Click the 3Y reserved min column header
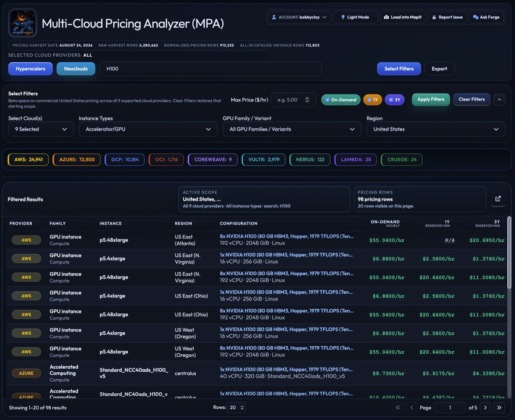 click(x=488, y=223)
